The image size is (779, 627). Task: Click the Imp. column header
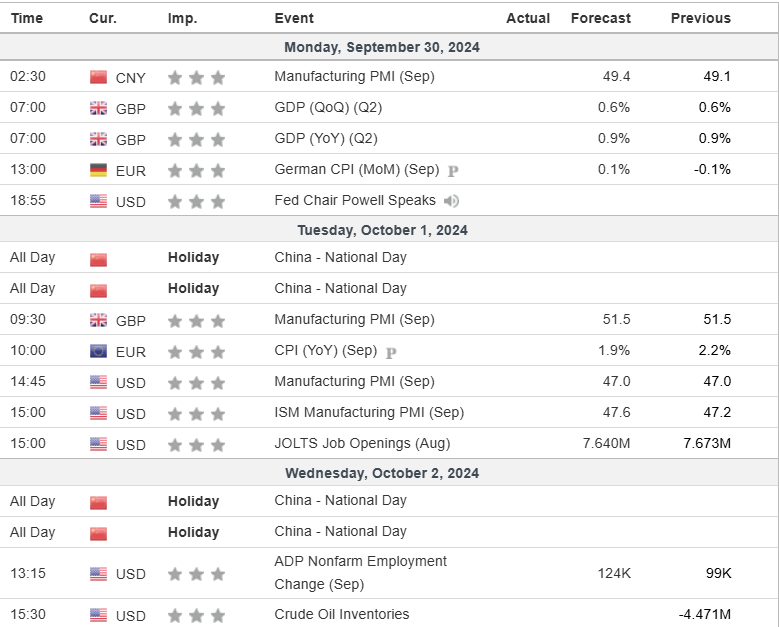pyautogui.click(x=182, y=18)
